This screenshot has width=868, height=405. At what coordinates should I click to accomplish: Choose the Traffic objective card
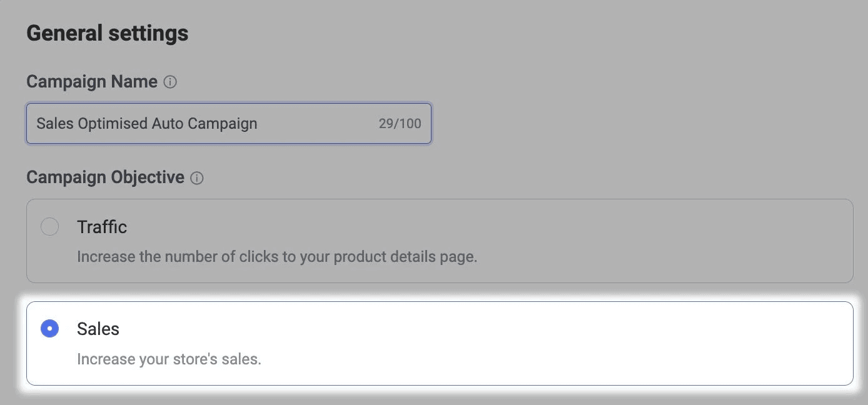440,241
